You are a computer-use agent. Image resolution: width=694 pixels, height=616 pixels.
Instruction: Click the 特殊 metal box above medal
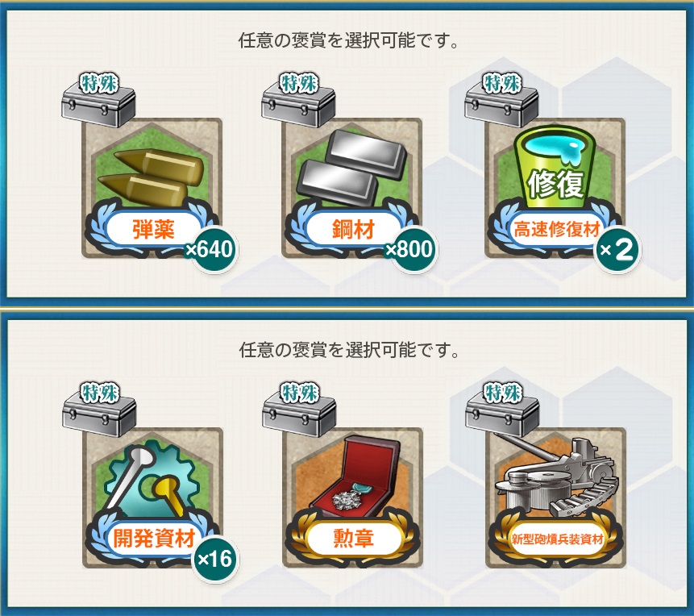coord(299,410)
